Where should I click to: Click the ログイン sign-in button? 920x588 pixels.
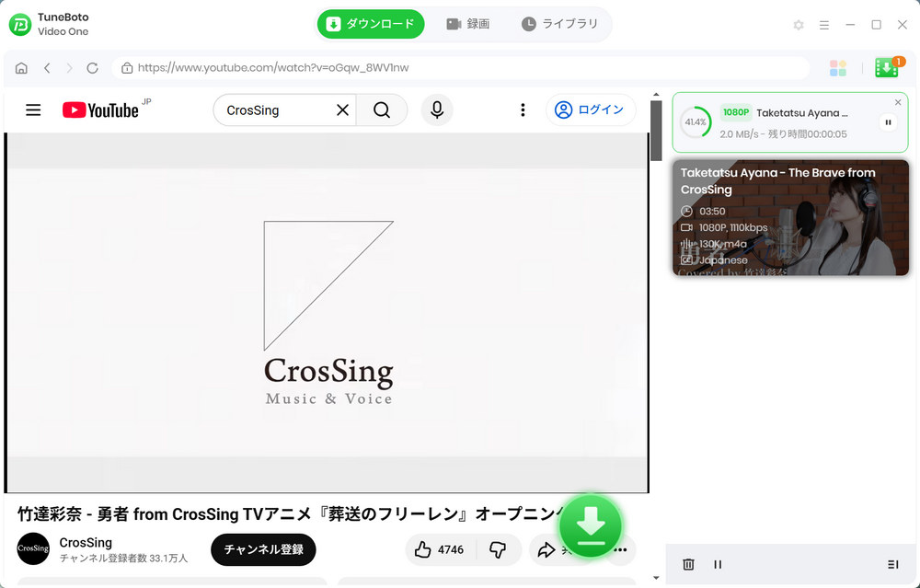[591, 110]
